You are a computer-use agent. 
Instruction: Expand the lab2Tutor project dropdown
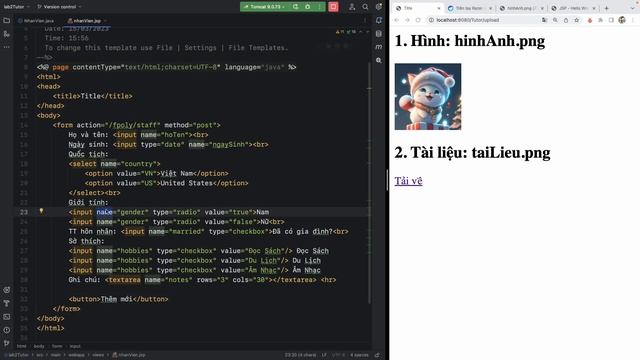17,7
